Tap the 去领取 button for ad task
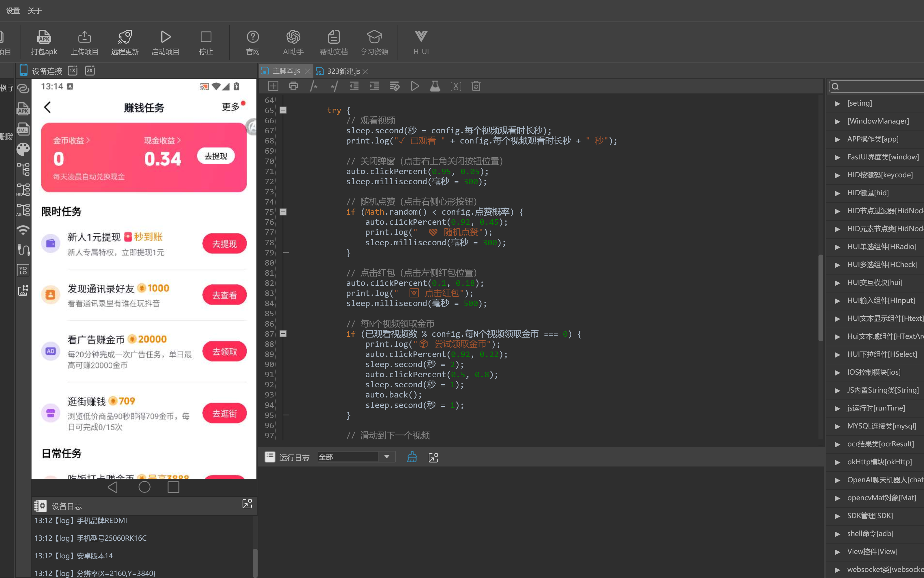The height and width of the screenshot is (578, 924). point(225,351)
